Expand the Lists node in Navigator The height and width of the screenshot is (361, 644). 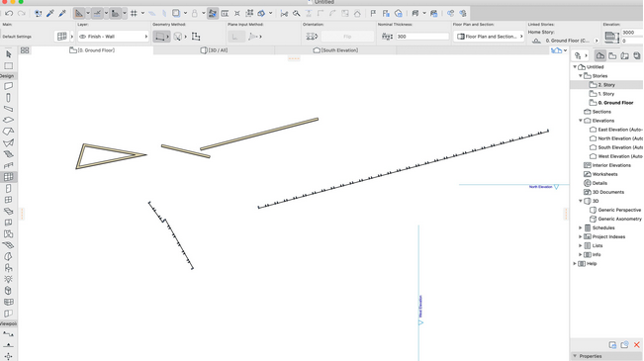581,245
